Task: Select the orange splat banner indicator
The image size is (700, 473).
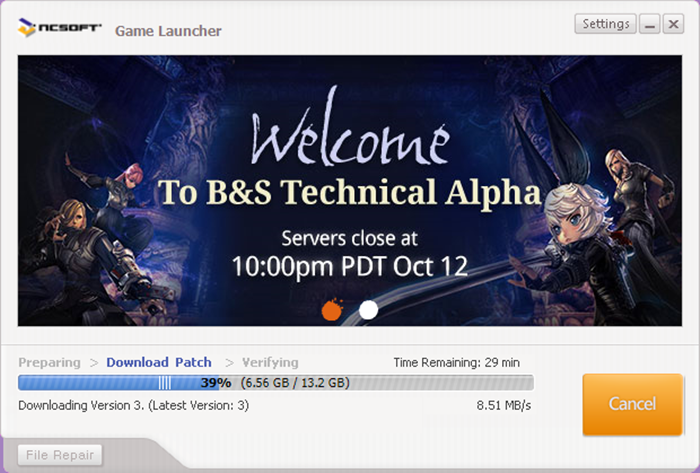Action: click(x=332, y=309)
